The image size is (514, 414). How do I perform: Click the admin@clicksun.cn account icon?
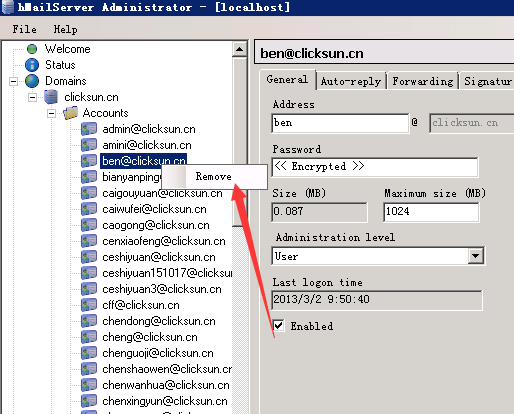click(x=89, y=129)
